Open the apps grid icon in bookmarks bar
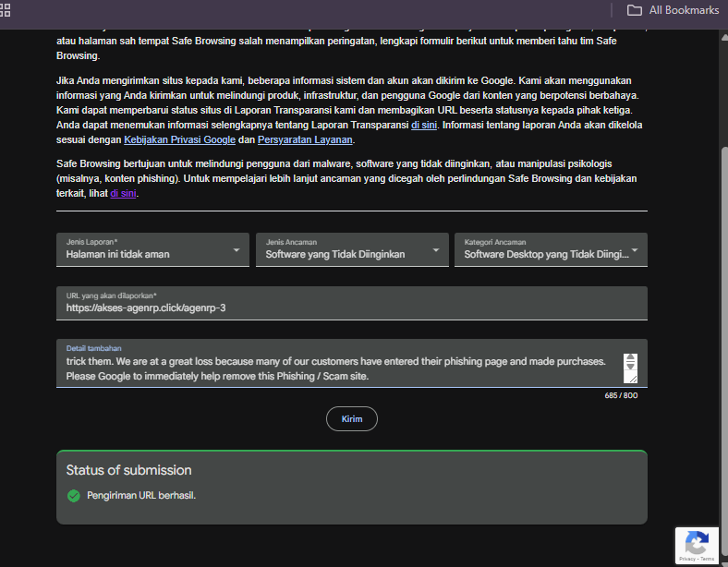The height and width of the screenshot is (567, 728). click(5, 10)
